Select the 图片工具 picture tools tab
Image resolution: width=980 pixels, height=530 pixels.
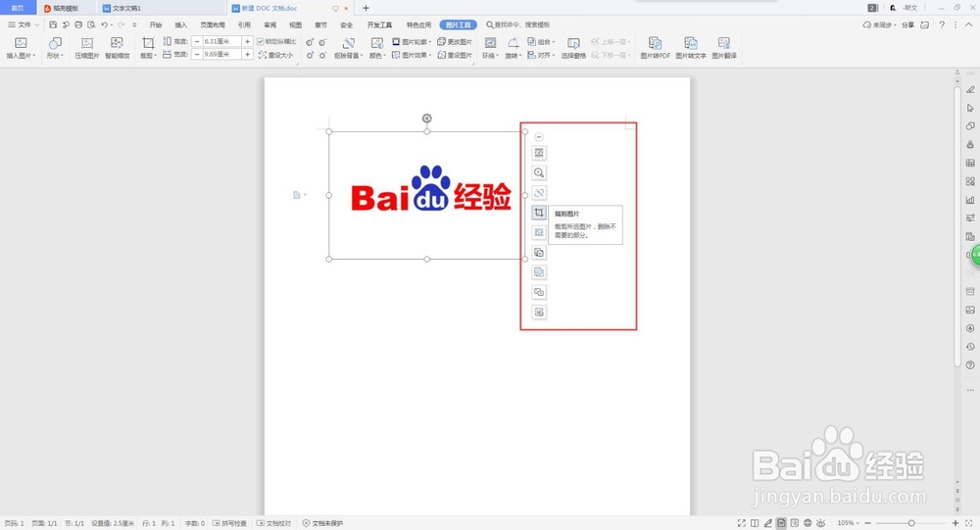458,25
